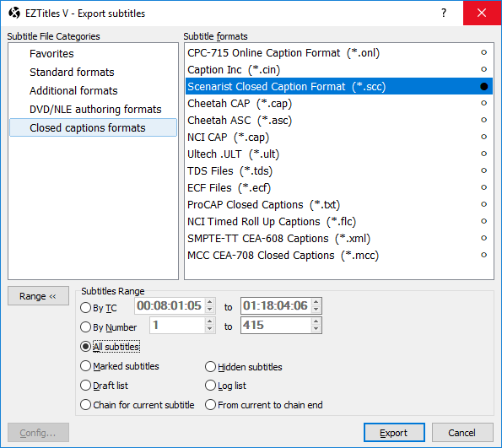The width and height of the screenshot is (502, 448).
Task: Increase the end timecode 01:18:04:06 spinner
Action: point(316,302)
